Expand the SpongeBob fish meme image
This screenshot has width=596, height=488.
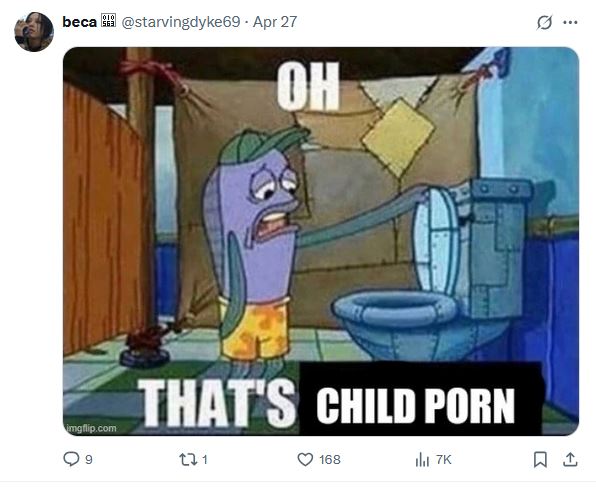321,241
